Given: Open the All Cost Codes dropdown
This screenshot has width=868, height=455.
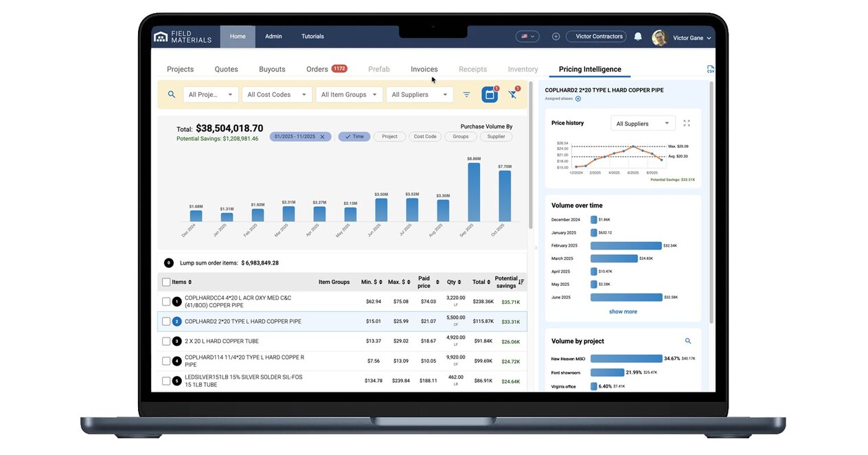Looking at the screenshot, I should coord(276,94).
